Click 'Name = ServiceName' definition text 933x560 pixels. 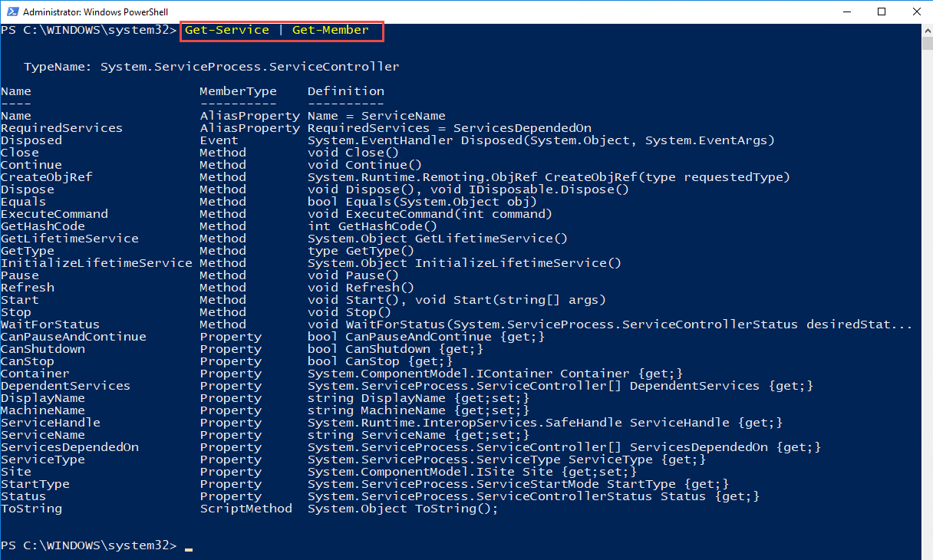point(377,116)
